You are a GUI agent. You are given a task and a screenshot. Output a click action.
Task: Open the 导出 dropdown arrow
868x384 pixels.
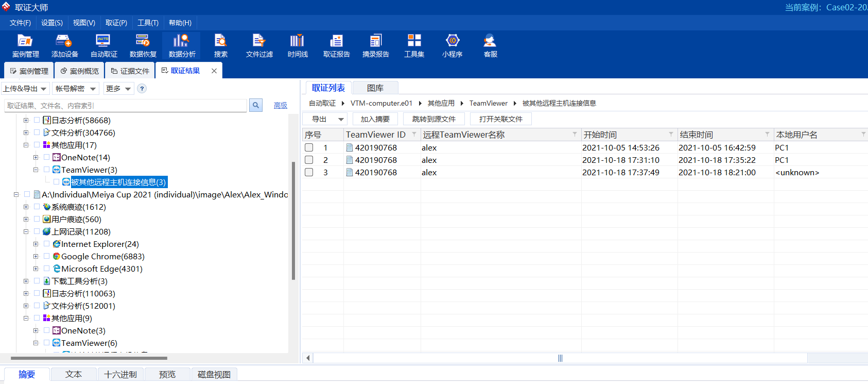(341, 119)
